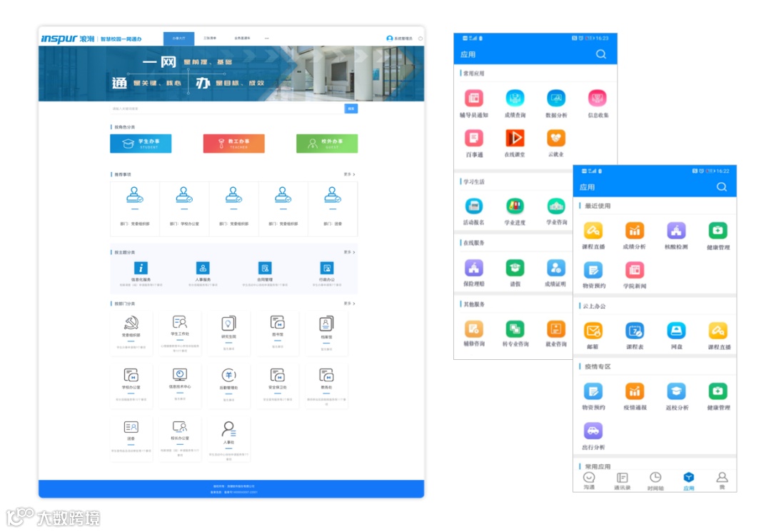Open 核酸检测 app icon
The height and width of the screenshot is (532, 771).
(676, 230)
